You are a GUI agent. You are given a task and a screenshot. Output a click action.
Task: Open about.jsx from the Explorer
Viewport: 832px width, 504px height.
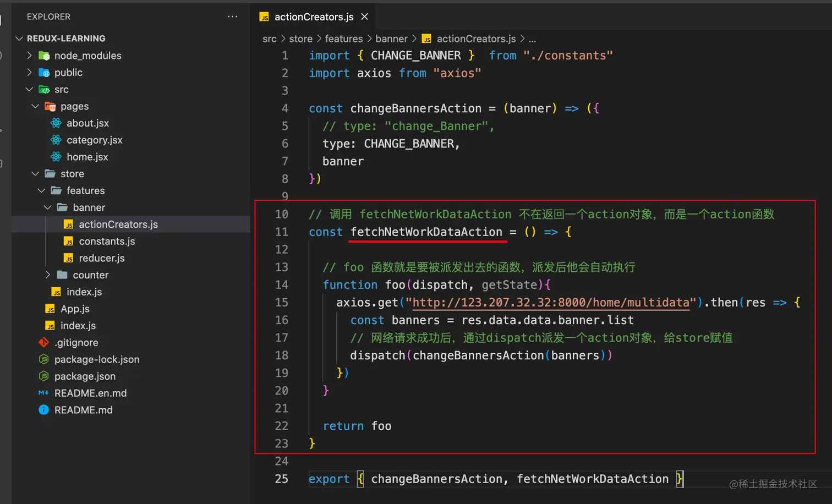pyautogui.click(x=88, y=123)
